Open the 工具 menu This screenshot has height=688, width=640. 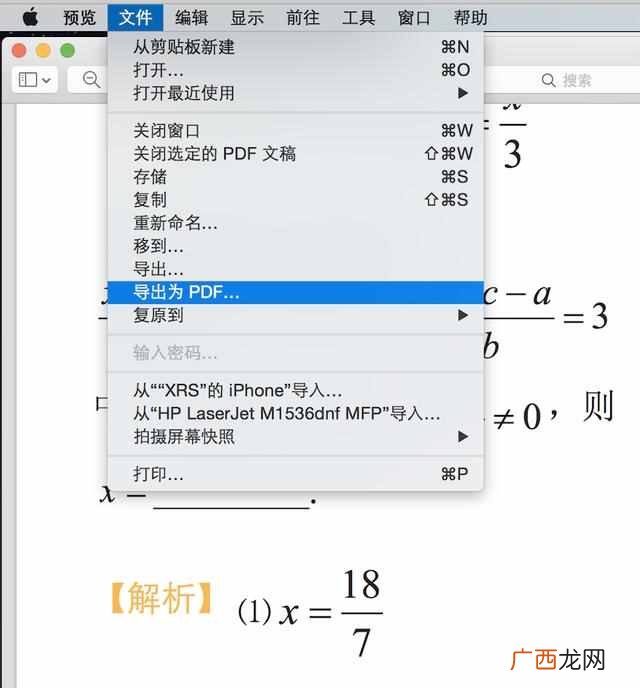358,18
